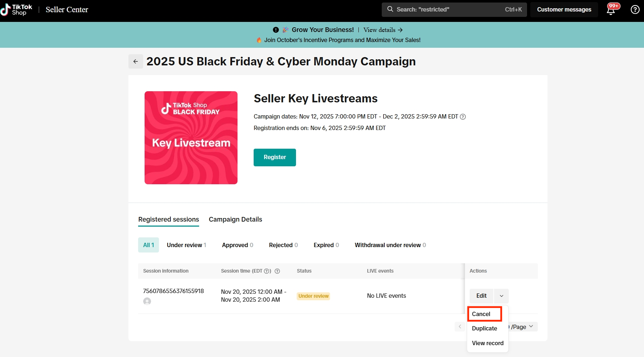Open the View details link
This screenshot has width=644, height=357.
[383, 30]
